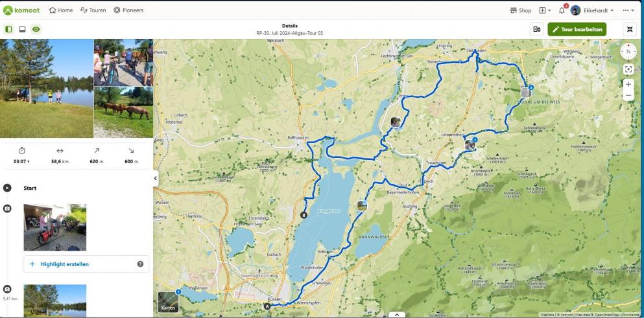Toggle the bottom panel view
Image resolution: width=644 pixels, height=318 pixels.
coord(22,29)
